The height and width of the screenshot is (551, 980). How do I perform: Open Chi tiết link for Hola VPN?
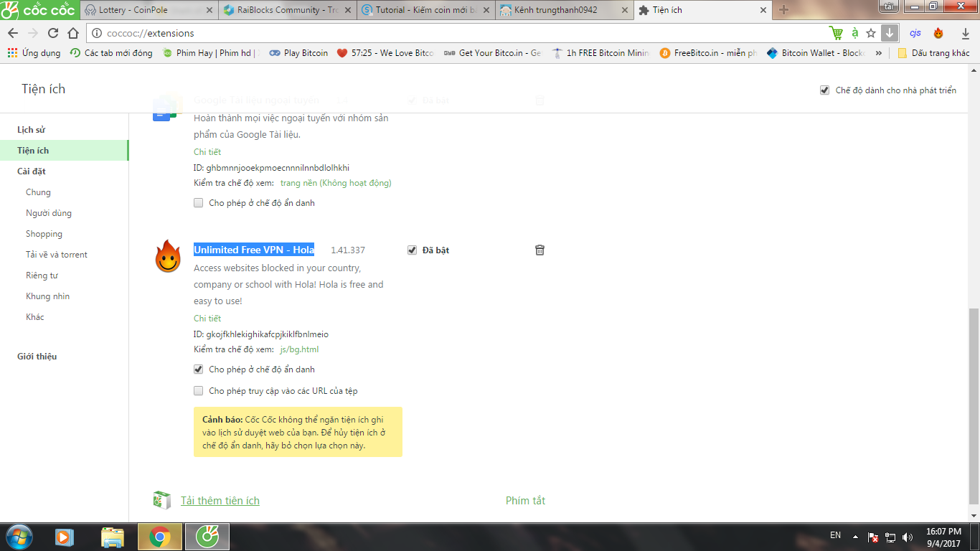click(x=207, y=319)
